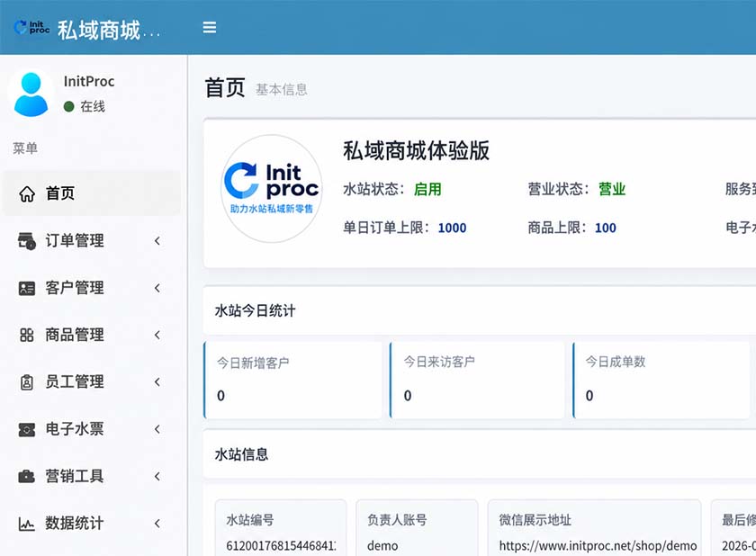Viewport: 756px width, 556px height.
Task: Click the 微信展示地址 label
Action: 535,520
